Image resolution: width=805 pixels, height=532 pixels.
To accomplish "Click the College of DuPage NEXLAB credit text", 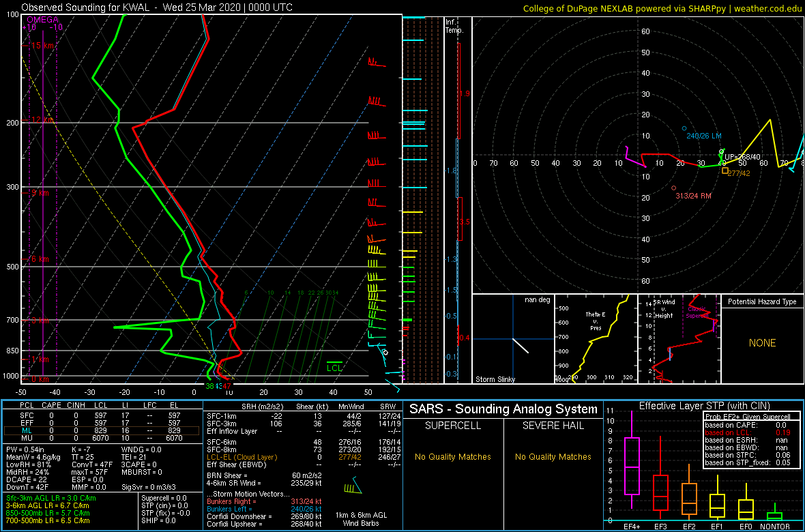I will (662, 8).
